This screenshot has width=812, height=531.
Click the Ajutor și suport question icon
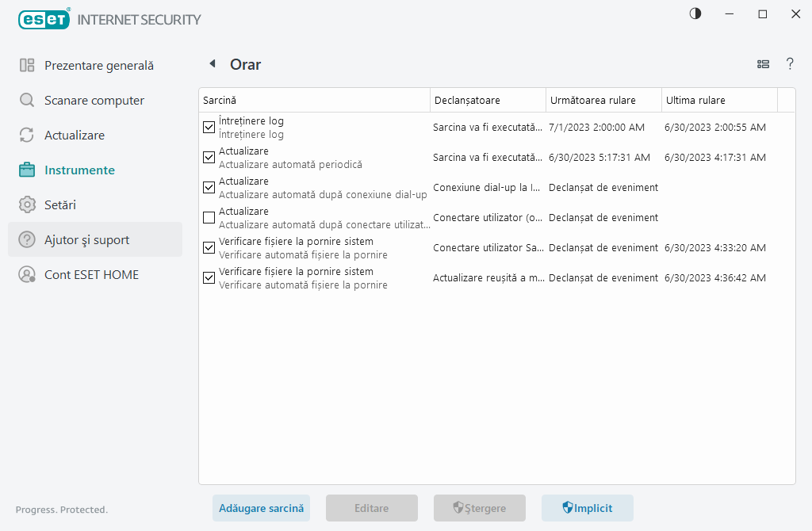[27, 240]
